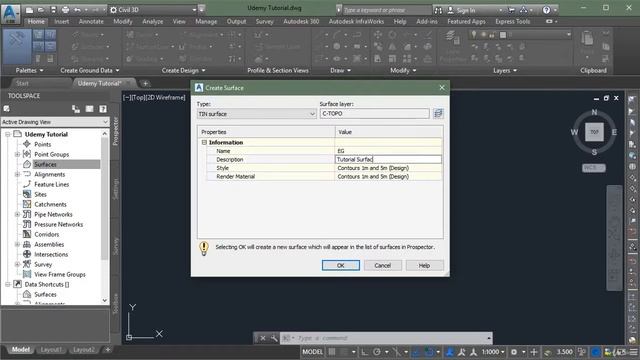This screenshot has width=640, height=360.
Task: Open the Analyze ribbon tab
Action: 153,21
